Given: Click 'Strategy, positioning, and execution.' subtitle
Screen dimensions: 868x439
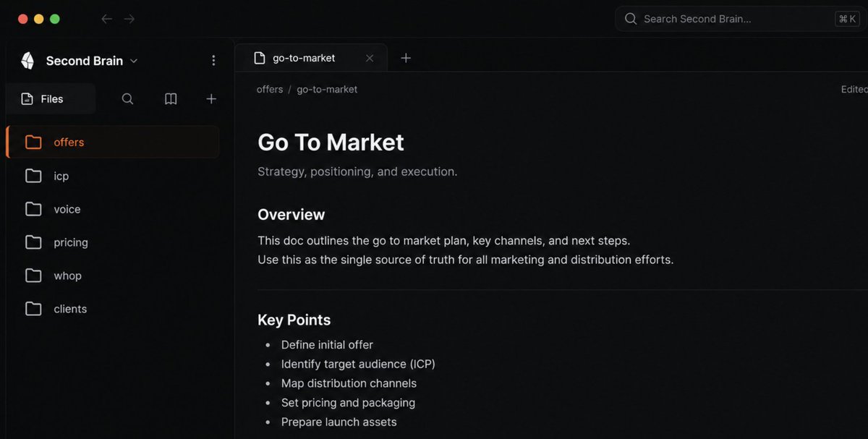Looking at the screenshot, I should point(357,172).
